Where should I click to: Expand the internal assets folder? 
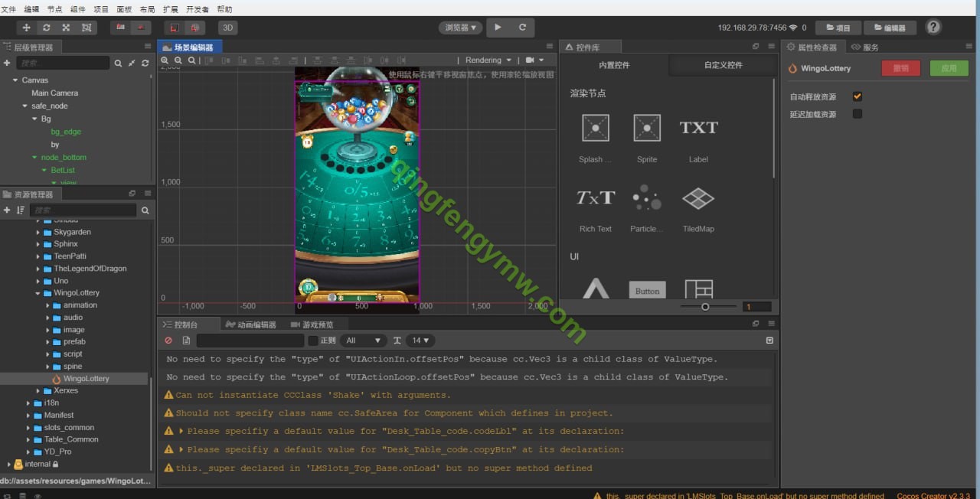9,465
